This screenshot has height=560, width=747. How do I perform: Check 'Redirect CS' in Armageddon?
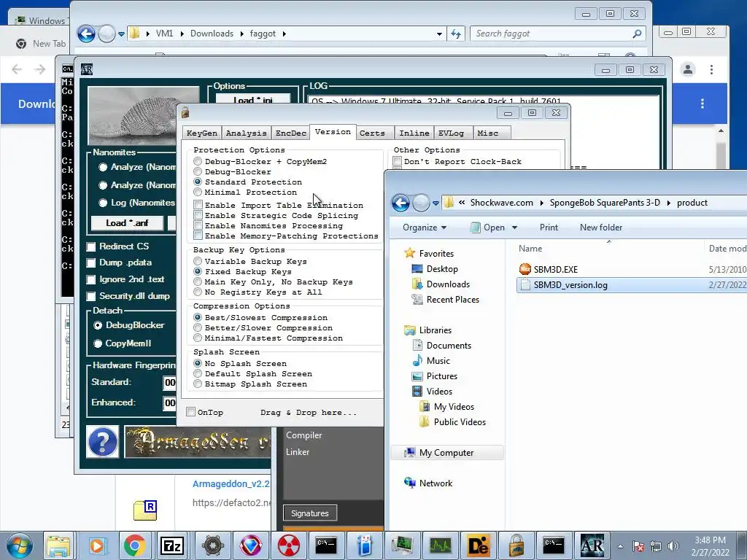tap(91, 246)
